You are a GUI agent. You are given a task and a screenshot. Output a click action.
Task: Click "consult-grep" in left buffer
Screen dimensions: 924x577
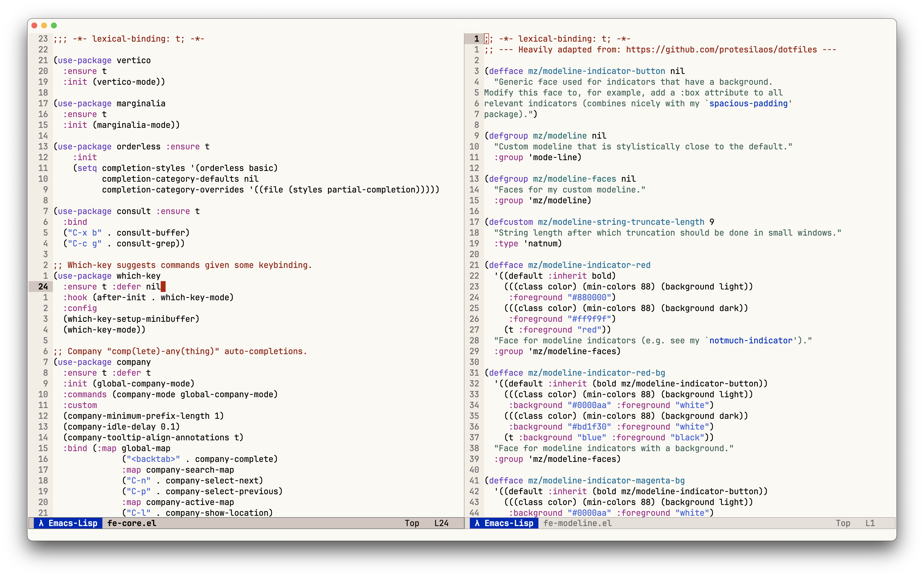coord(148,243)
